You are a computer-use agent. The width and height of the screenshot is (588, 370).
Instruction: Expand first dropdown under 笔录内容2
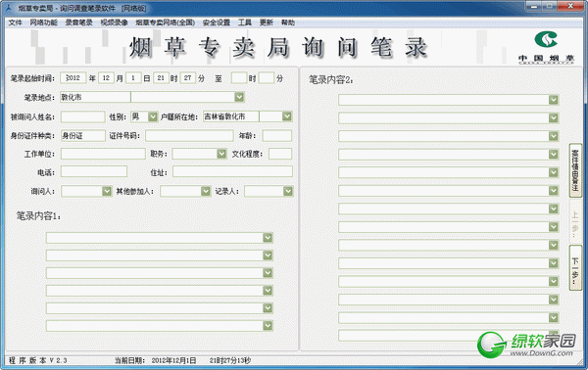coord(554,100)
